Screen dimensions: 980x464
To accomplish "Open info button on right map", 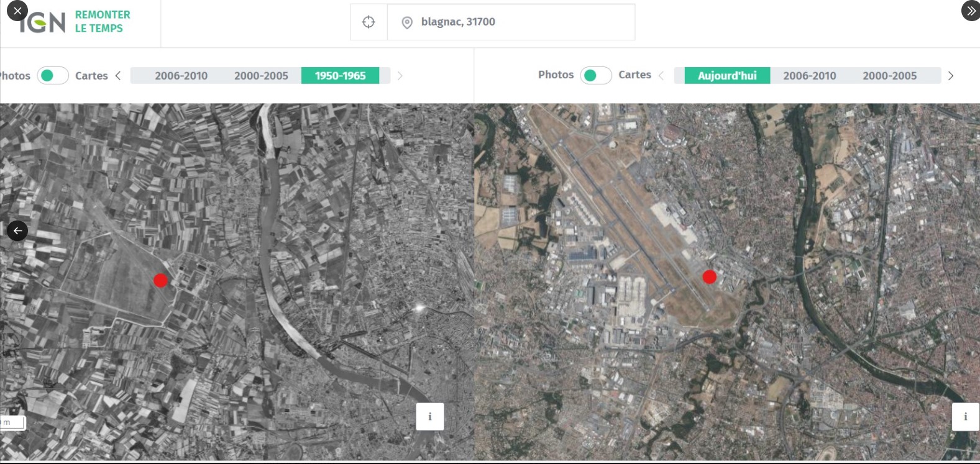I will [x=965, y=417].
